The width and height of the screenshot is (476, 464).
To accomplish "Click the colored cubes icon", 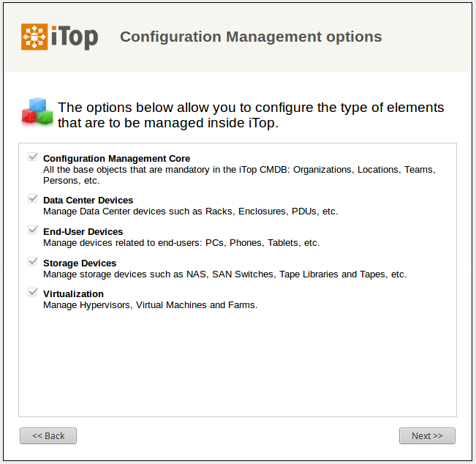I will coord(37,111).
